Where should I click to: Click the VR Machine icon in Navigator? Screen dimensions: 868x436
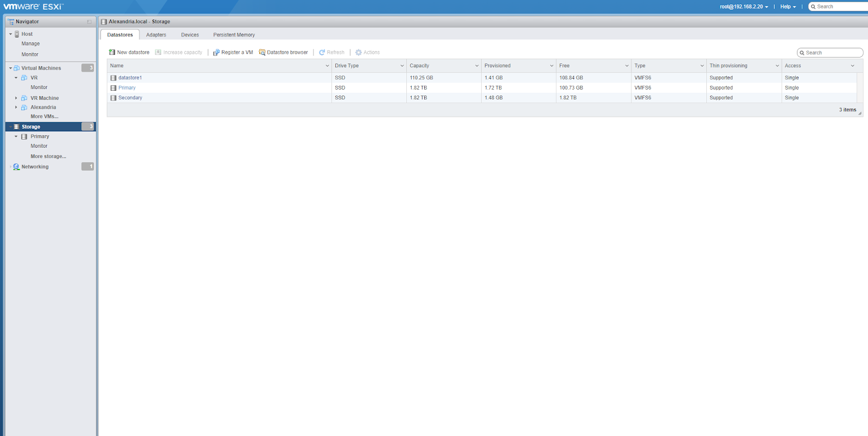click(24, 98)
